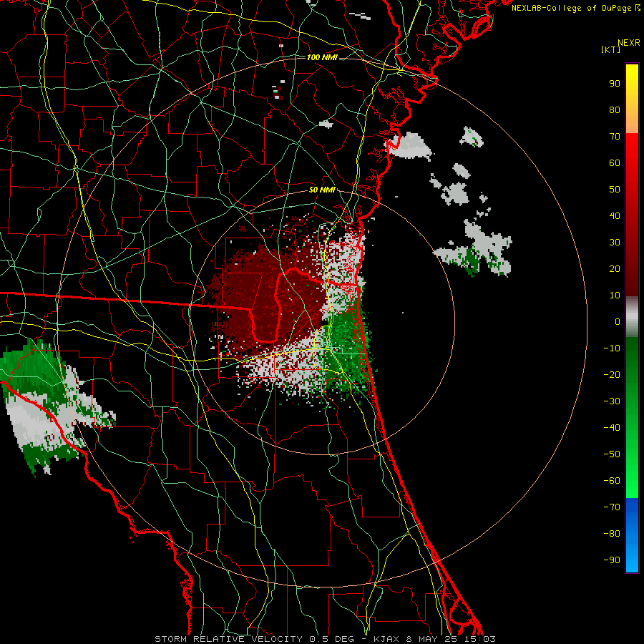The image size is (644, 644).
Task: Click the positive 60 knot scale label
Action: click(615, 162)
